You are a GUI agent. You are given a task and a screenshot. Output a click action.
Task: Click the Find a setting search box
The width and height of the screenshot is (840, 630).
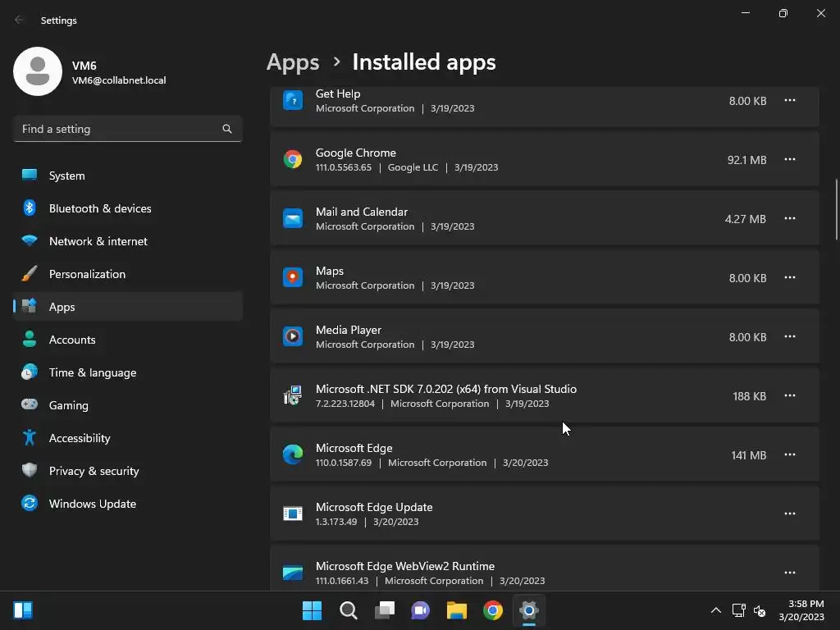coord(119,129)
